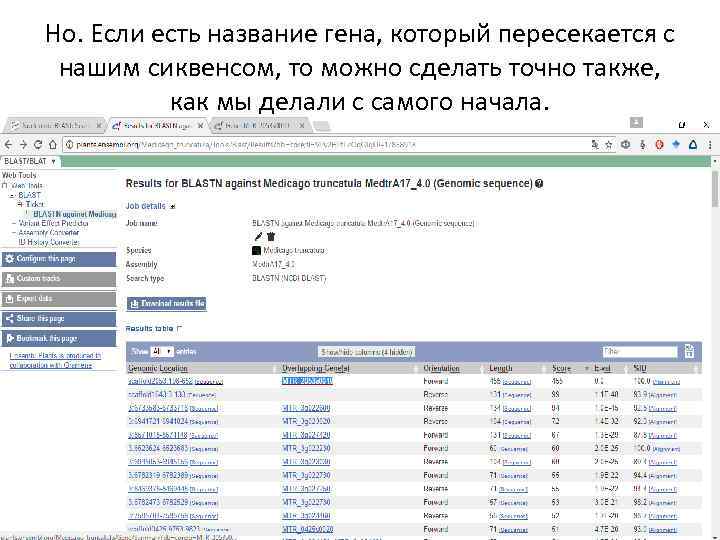The image size is (720, 540).
Task: Select BLASTN against Medicago tree item
Action: point(74,214)
